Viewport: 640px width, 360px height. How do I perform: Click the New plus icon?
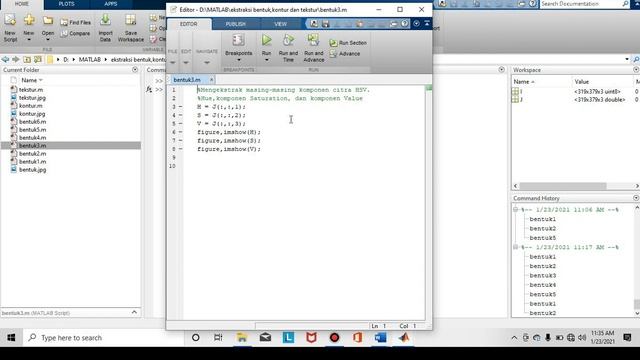coord(29,20)
